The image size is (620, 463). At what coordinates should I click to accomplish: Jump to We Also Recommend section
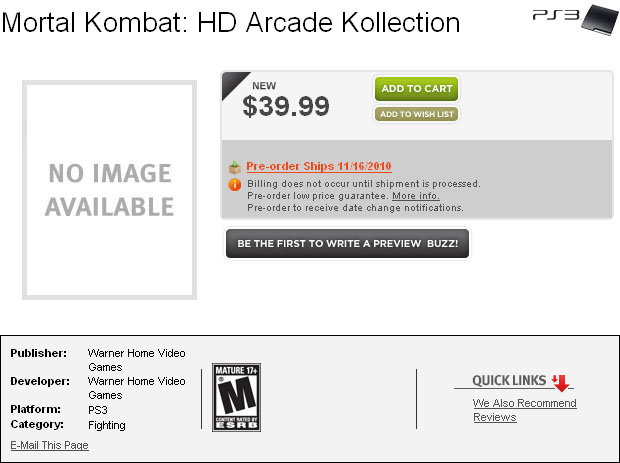[524, 403]
